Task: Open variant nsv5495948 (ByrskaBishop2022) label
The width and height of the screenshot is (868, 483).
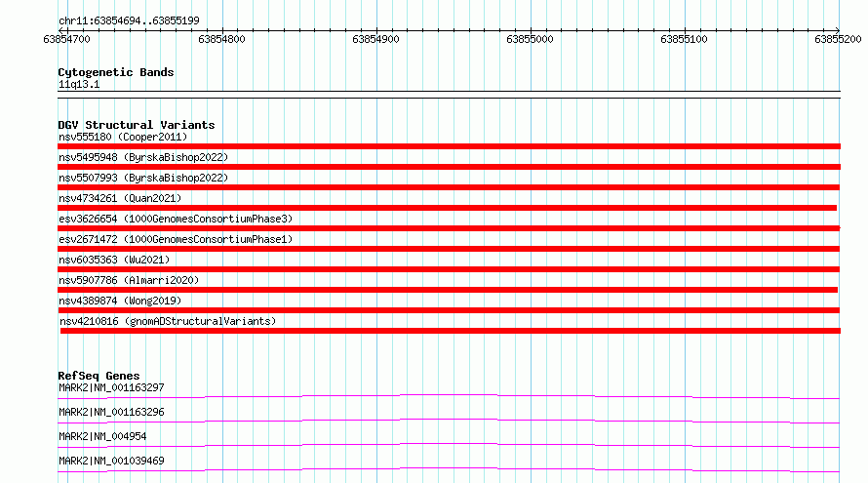Action: coord(143,157)
